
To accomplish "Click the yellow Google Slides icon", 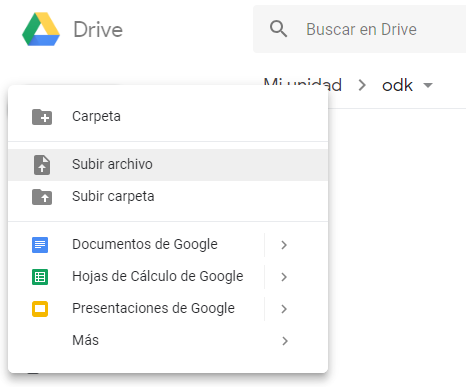I will click(40, 309).
